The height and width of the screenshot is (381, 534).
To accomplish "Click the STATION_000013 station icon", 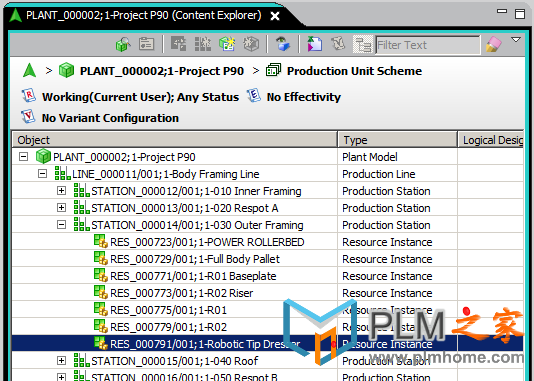I will (82, 207).
